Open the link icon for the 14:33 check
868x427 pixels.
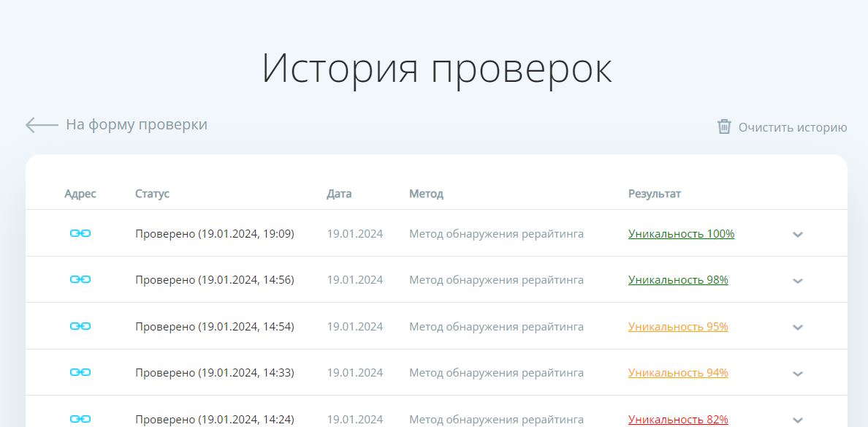coord(80,372)
